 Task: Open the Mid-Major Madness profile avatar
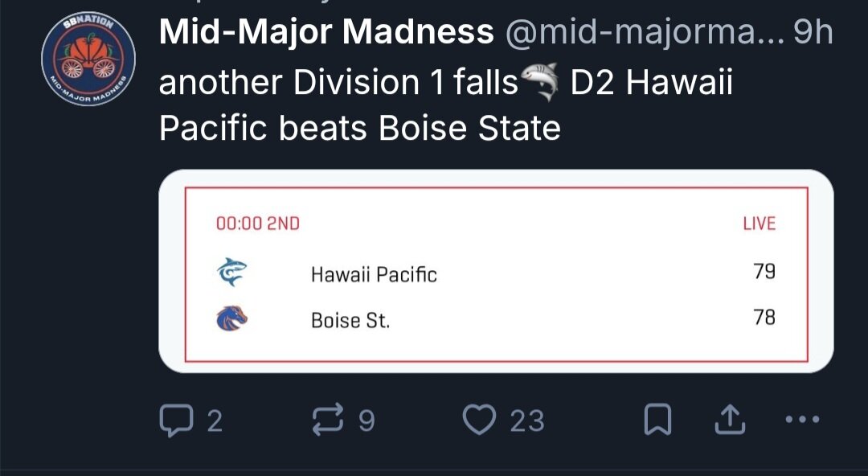(88, 59)
